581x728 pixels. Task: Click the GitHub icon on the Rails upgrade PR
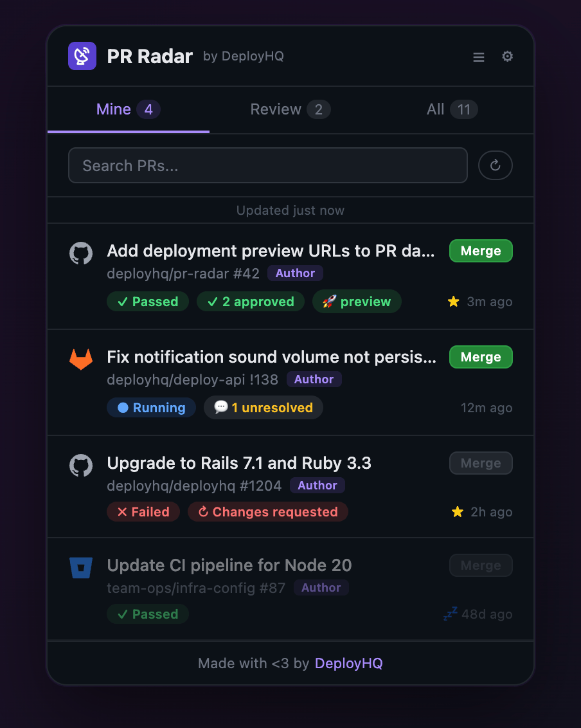click(x=80, y=465)
